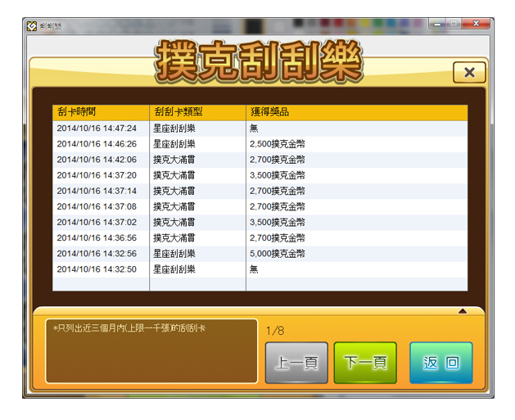Close the game window from the title bar
The width and height of the screenshot is (515, 420).
pos(476,25)
